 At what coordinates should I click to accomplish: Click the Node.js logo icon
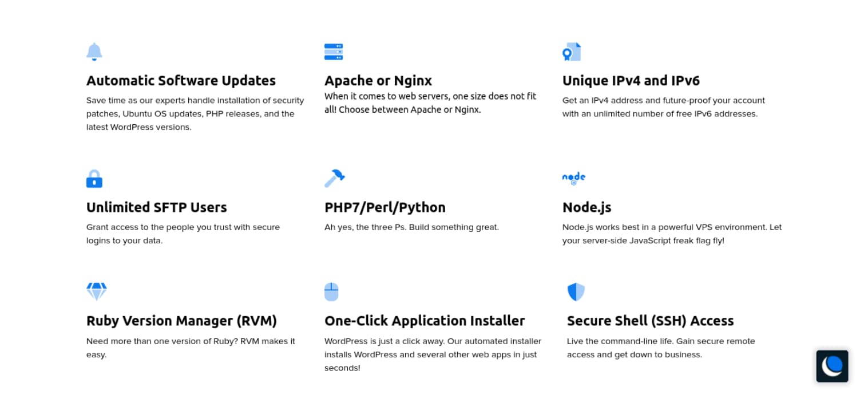pos(573,178)
